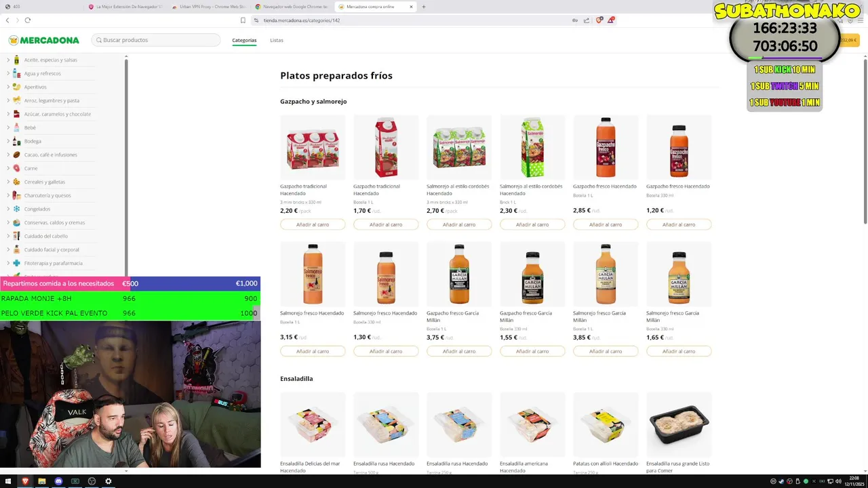Switch to the 403 browser tab
This screenshot has height=488, width=868.
42,7
